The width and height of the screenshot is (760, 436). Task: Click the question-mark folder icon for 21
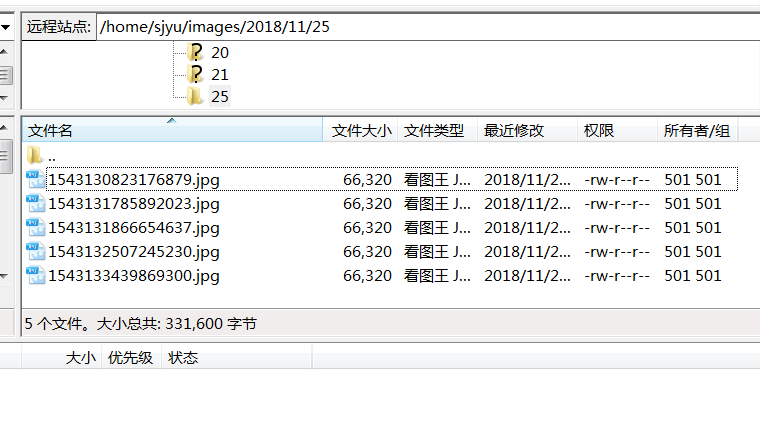(x=195, y=74)
